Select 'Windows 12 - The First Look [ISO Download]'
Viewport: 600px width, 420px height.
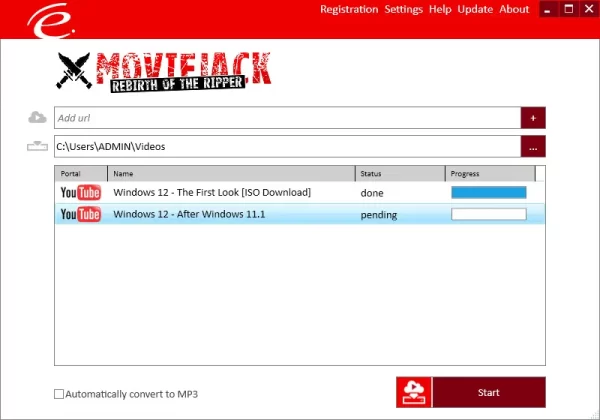tap(212, 192)
